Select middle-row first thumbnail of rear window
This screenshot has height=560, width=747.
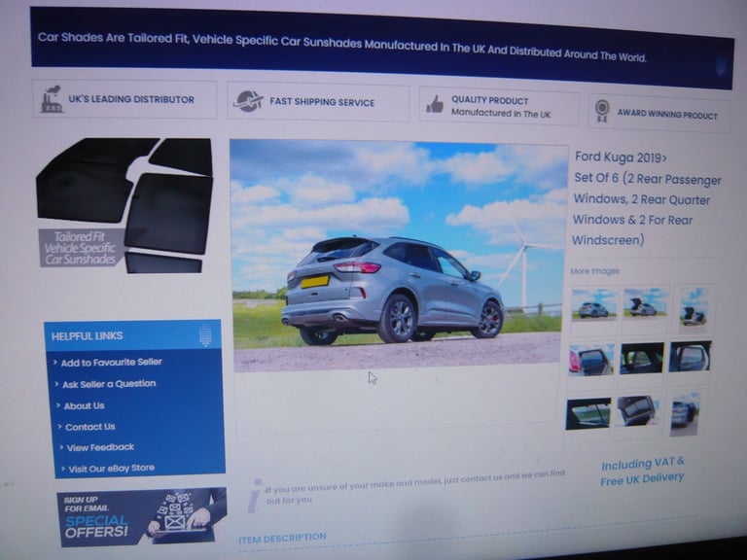(x=591, y=360)
